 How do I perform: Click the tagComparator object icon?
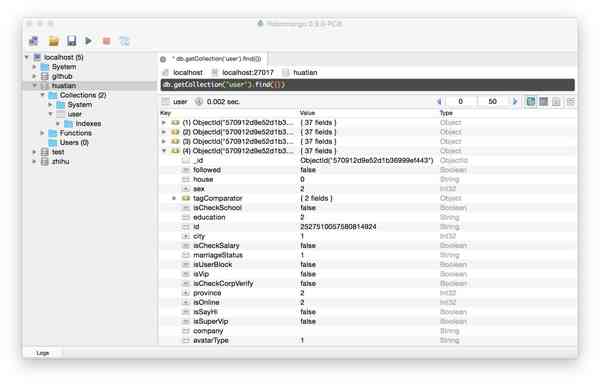pyautogui.click(x=186, y=198)
